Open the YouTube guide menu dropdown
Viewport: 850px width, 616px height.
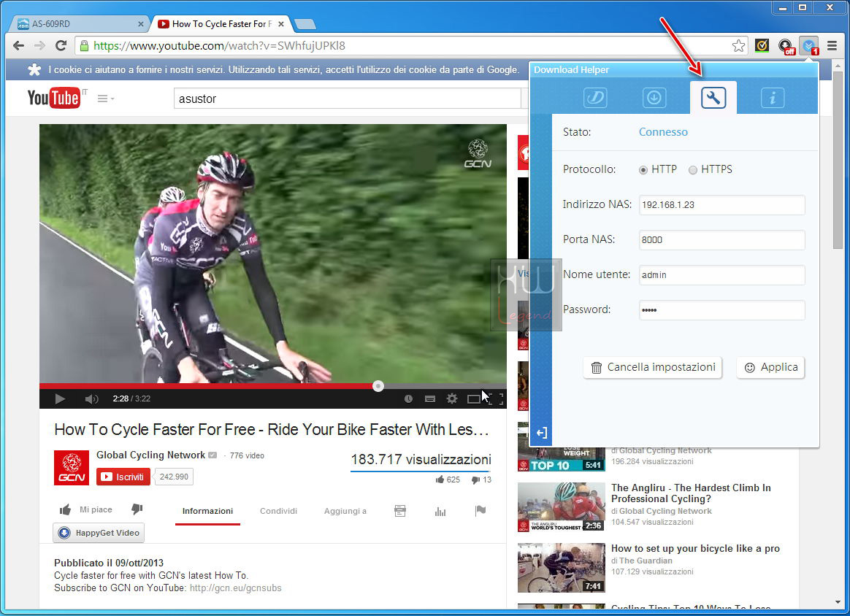click(106, 99)
